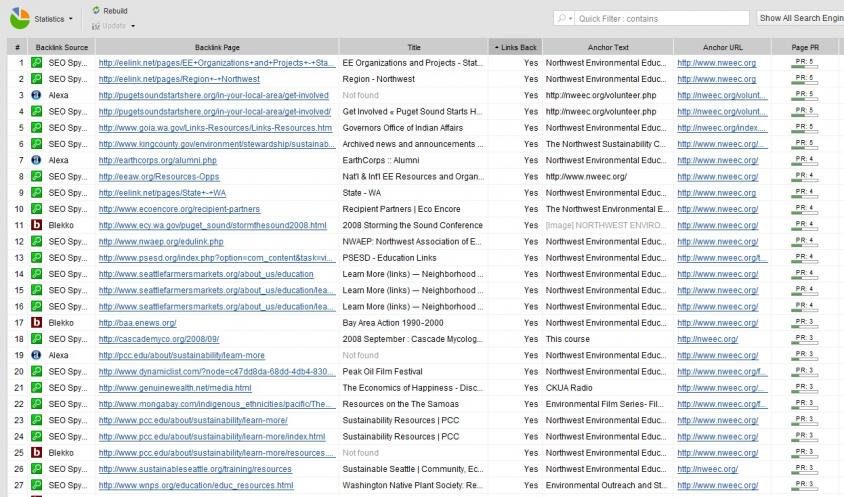Open the Quick Filter options arrow
The height and width of the screenshot is (497, 844).
click(x=571, y=19)
